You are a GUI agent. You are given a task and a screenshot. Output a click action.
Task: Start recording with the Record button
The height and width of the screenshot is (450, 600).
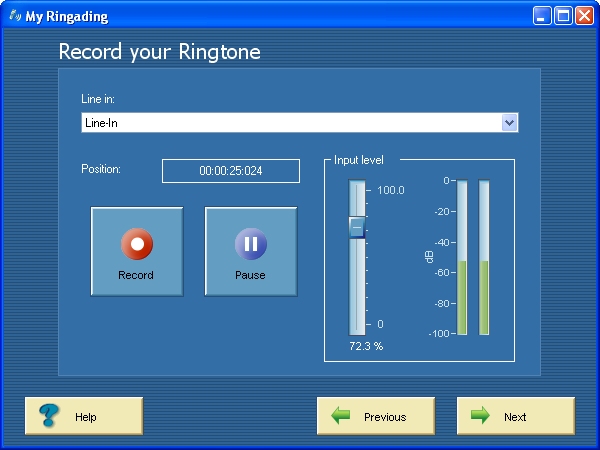pos(137,251)
